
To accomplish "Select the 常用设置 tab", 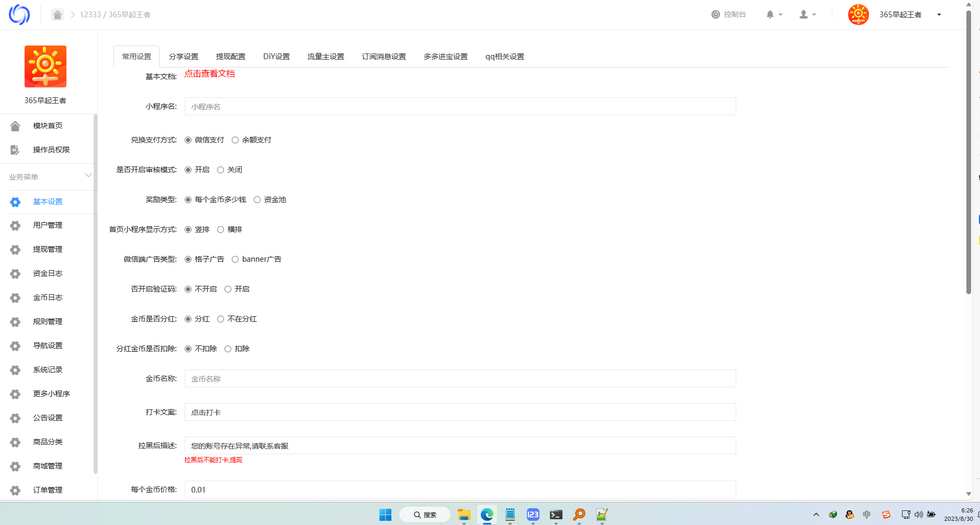I will click(137, 57).
